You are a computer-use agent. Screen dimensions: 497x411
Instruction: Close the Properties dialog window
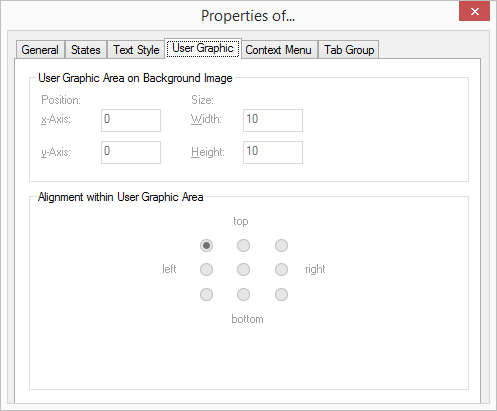tap(474, 11)
